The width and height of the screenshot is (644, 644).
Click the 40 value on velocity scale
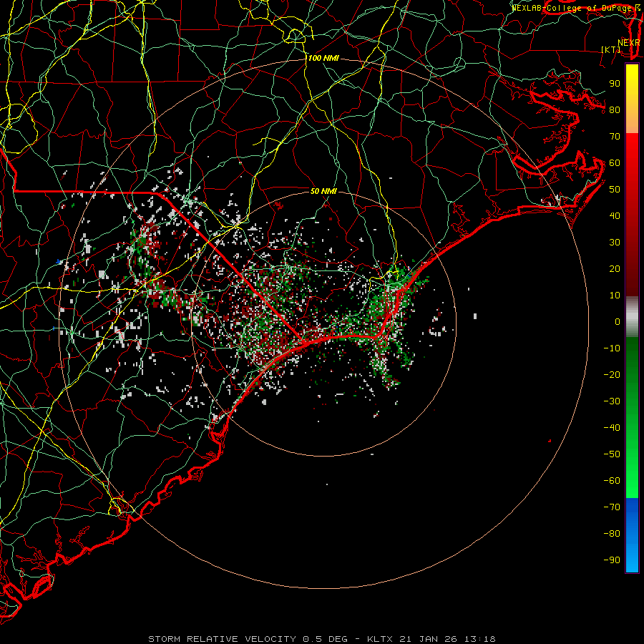click(x=615, y=216)
